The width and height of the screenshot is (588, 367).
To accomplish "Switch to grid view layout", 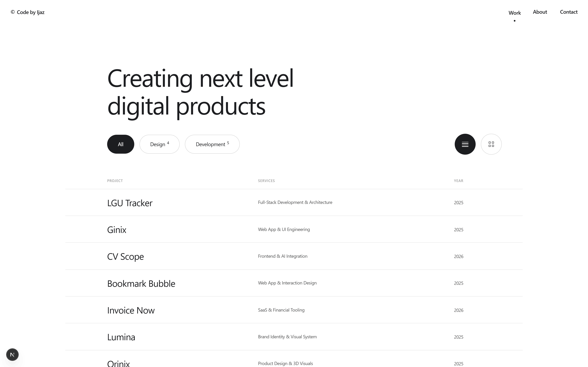I will (491, 144).
